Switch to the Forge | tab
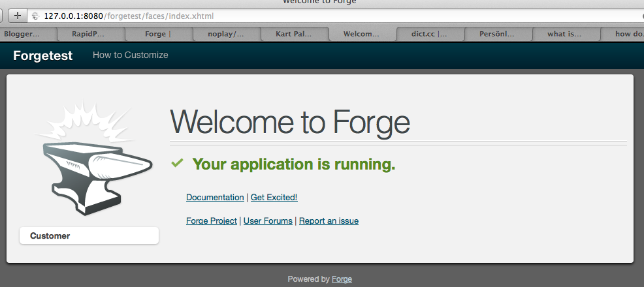This screenshot has width=644, height=287. point(159,35)
